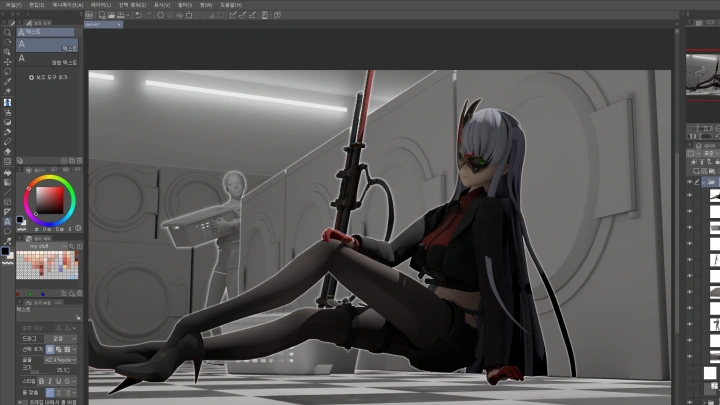Open the 애니메이션(A) menu
The height and width of the screenshot is (405, 720).
[x=72, y=4]
